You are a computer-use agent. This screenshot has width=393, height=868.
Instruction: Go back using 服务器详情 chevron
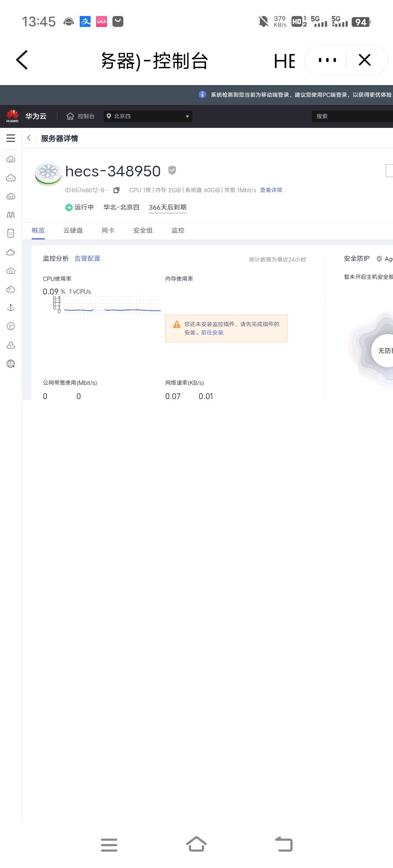pos(29,138)
